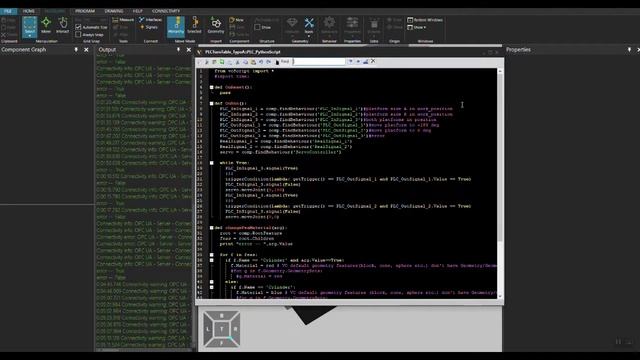Set move mode to Selected

click(194, 26)
